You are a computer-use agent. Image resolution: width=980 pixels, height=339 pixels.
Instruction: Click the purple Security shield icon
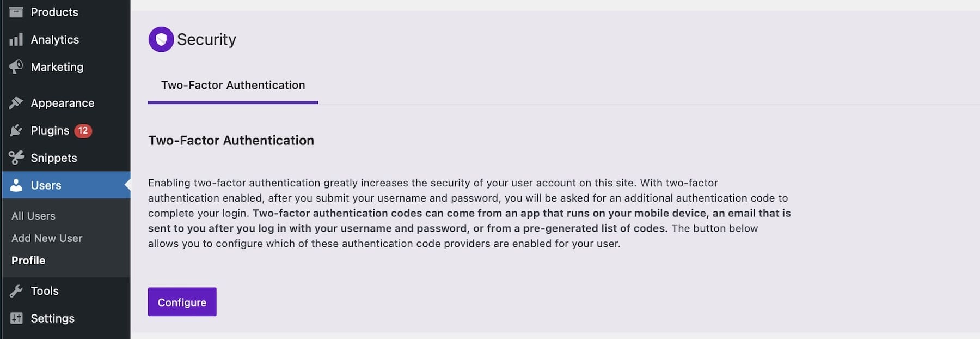[160, 39]
